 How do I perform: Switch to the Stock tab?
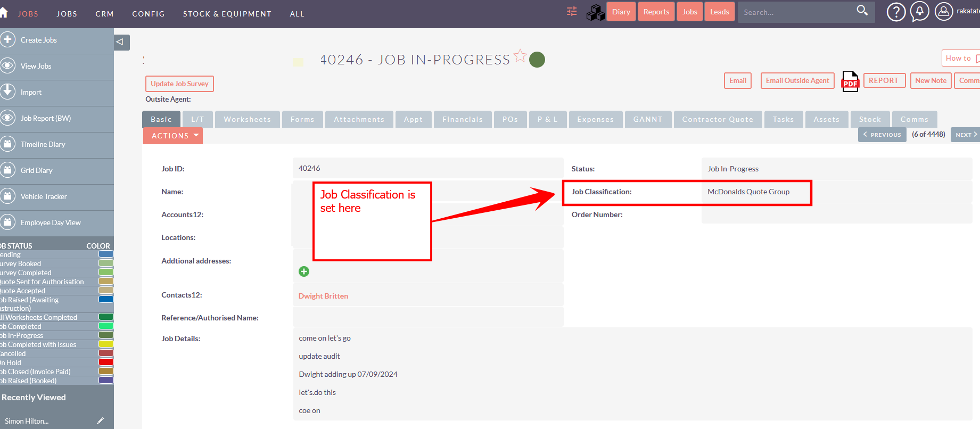(870, 119)
